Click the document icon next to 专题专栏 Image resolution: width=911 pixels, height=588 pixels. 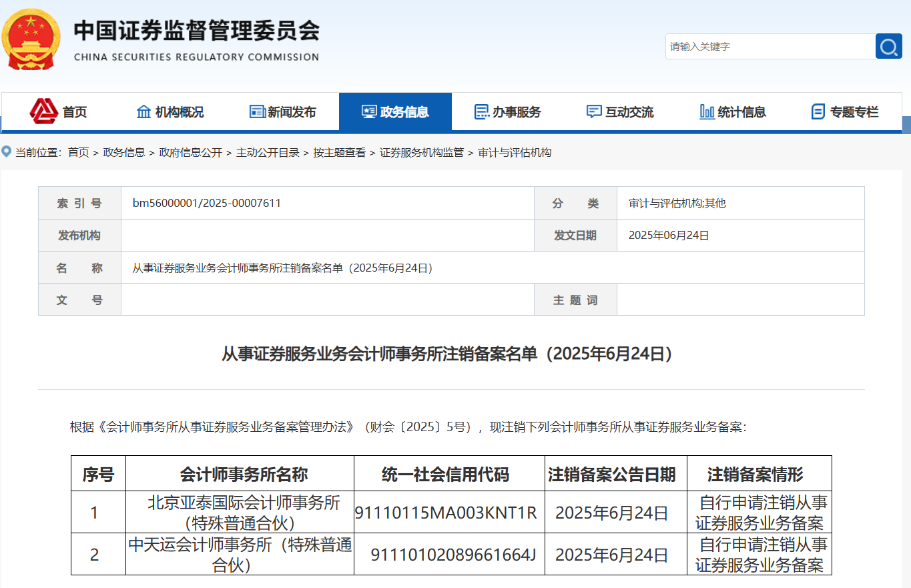(818, 111)
